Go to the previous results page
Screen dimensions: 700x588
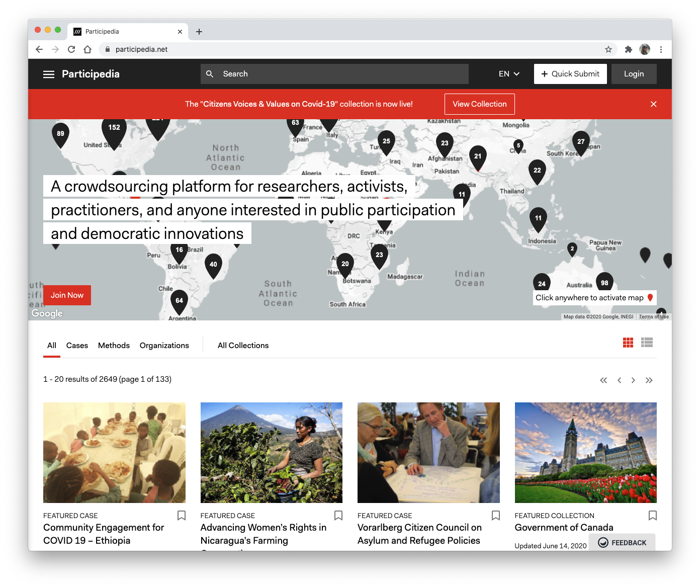click(x=620, y=380)
